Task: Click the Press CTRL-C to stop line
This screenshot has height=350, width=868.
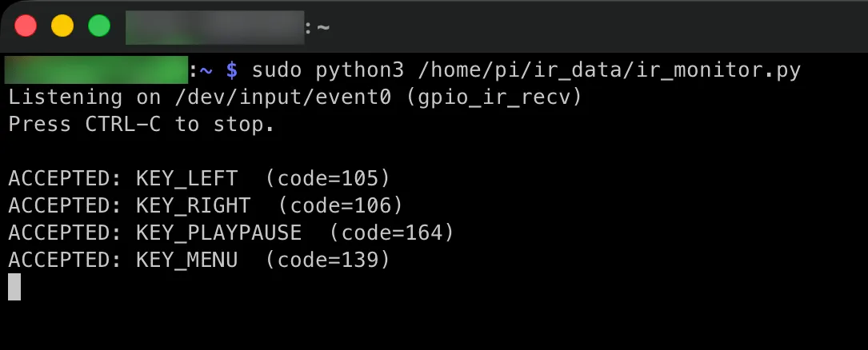Action: pos(141,125)
